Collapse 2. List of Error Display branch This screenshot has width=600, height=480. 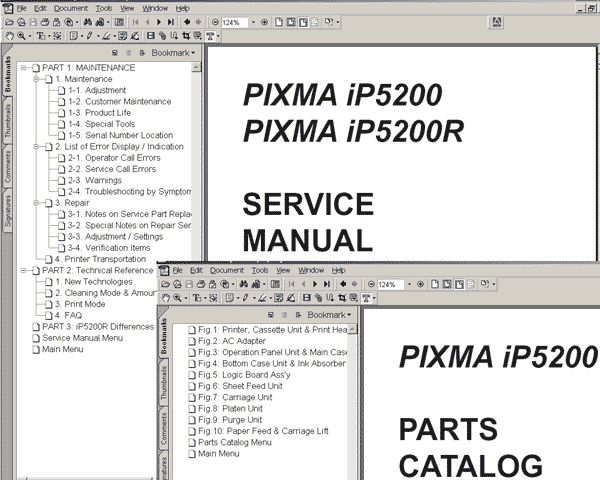click(36, 147)
